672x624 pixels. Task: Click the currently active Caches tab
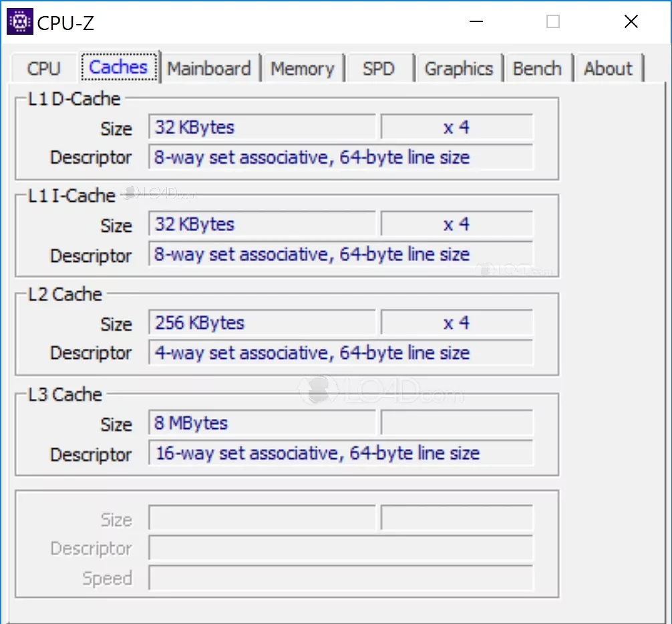coord(118,66)
